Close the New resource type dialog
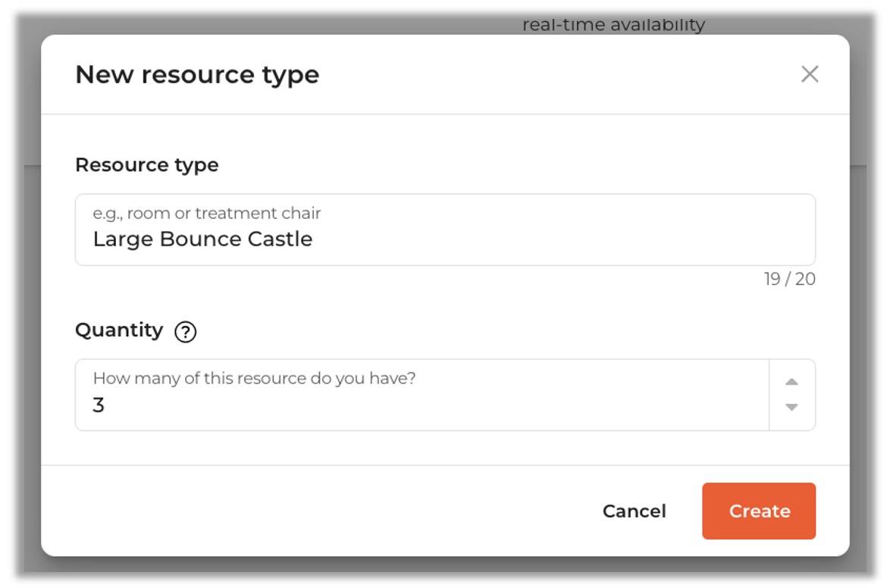Screen dimensions: 884x588 pyautogui.click(x=810, y=74)
